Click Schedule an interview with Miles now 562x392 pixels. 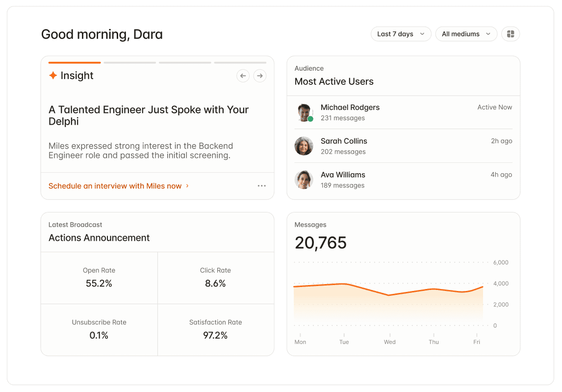(x=115, y=186)
